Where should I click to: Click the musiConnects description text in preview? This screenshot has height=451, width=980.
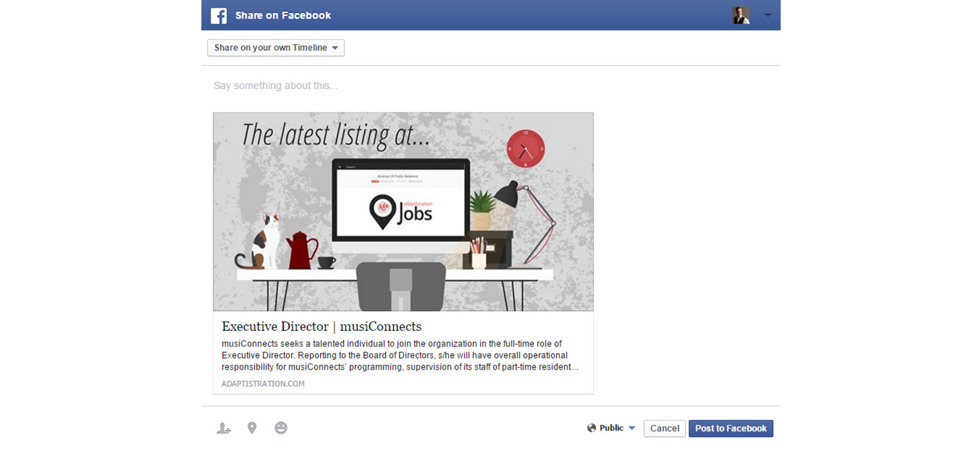point(400,355)
